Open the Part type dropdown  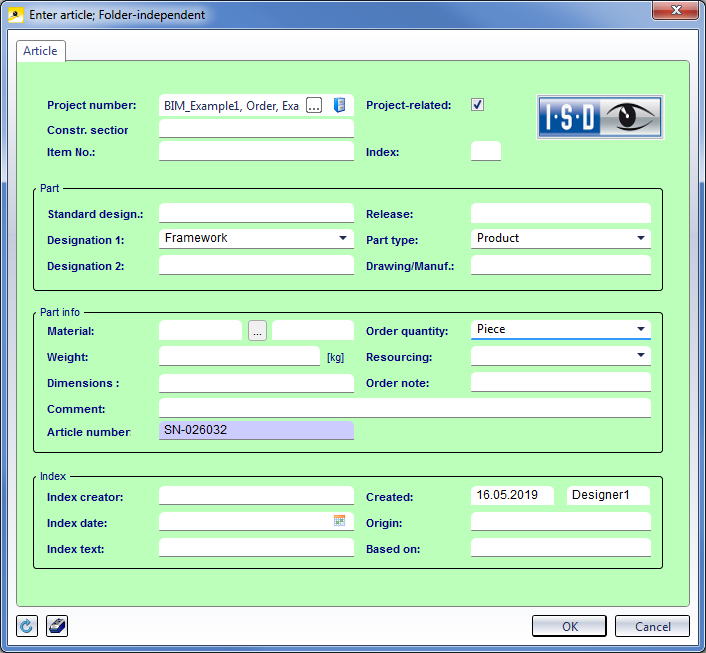640,238
